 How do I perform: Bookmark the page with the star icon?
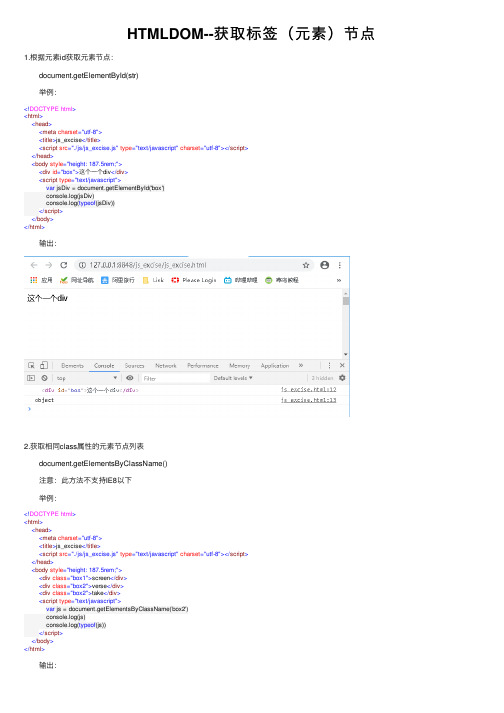[x=306, y=265]
